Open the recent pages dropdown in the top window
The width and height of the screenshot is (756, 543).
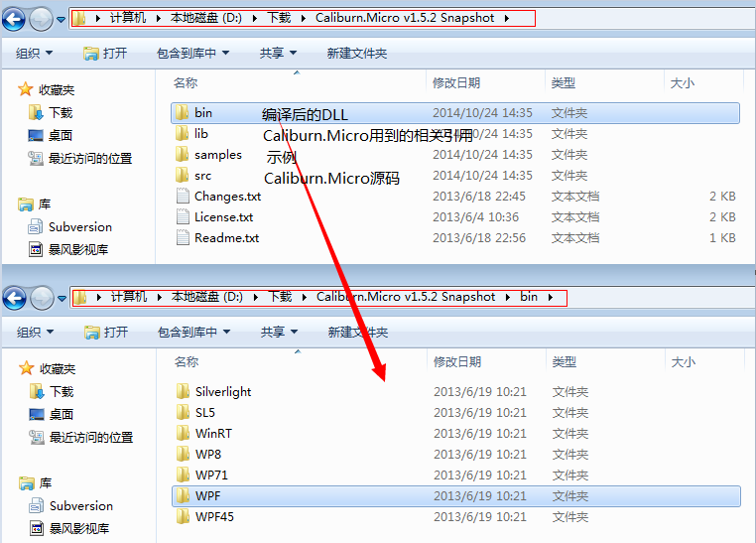coord(61,20)
